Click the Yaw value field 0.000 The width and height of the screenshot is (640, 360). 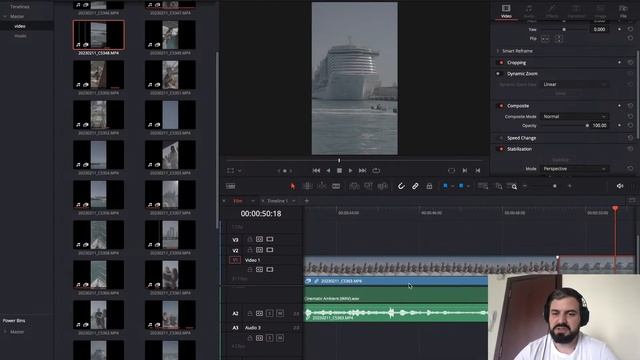click(600, 29)
